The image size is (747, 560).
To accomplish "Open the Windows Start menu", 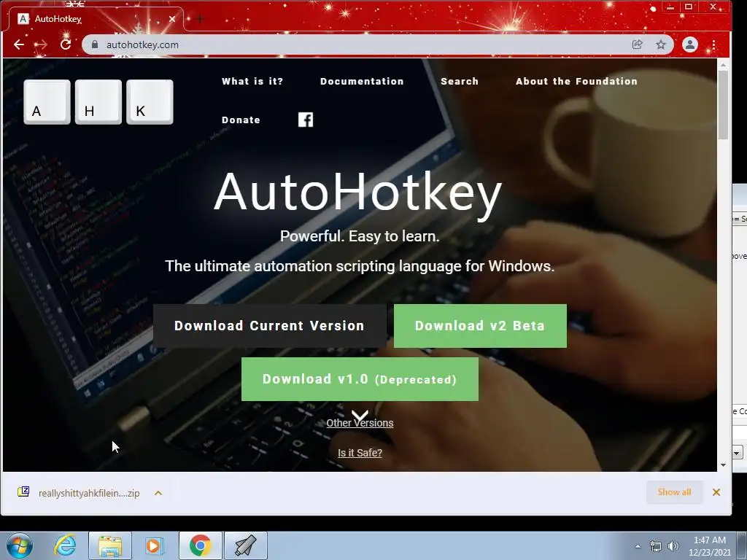I will 20,545.
